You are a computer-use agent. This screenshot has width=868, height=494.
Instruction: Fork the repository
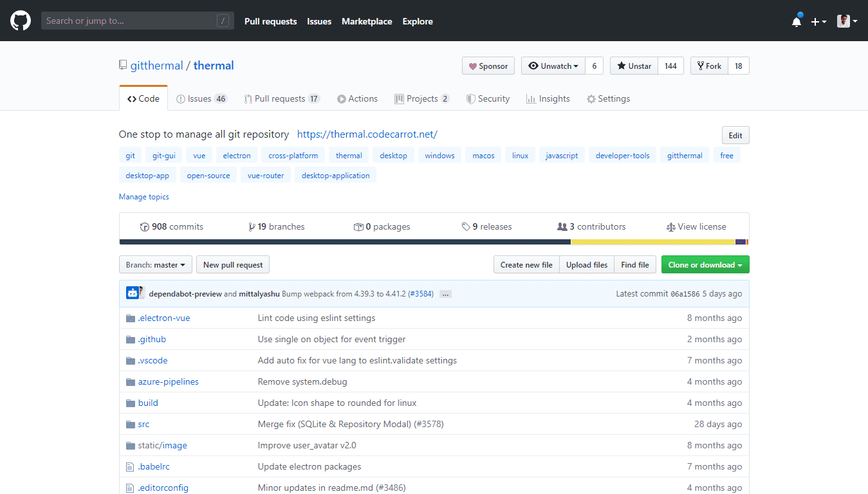(709, 66)
